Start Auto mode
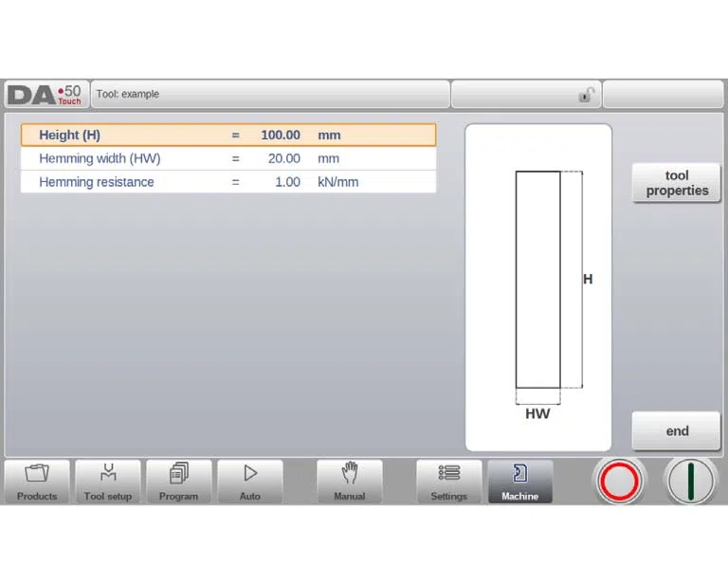This screenshot has height=583, width=728. tap(250, 482)
